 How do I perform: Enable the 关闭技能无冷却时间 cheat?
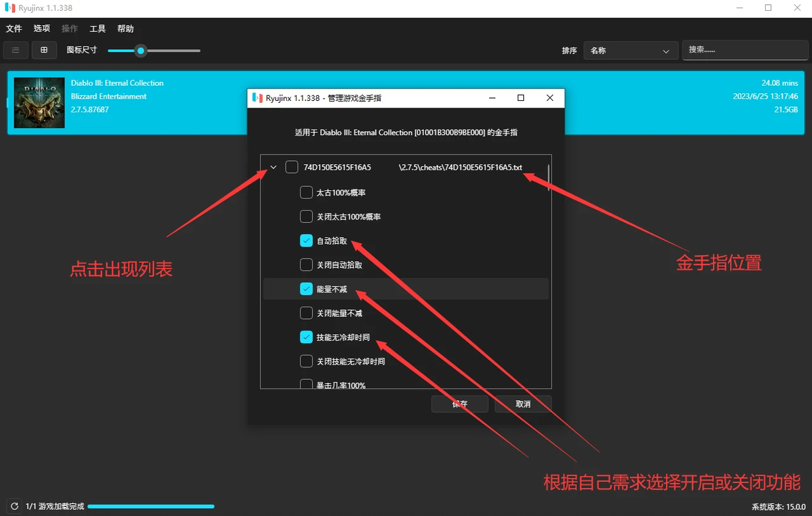click(x=306, y=361)
